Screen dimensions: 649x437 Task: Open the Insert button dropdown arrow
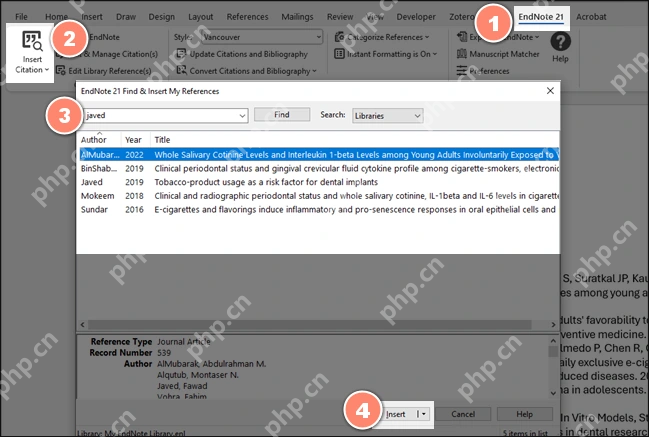coord(423,414)
